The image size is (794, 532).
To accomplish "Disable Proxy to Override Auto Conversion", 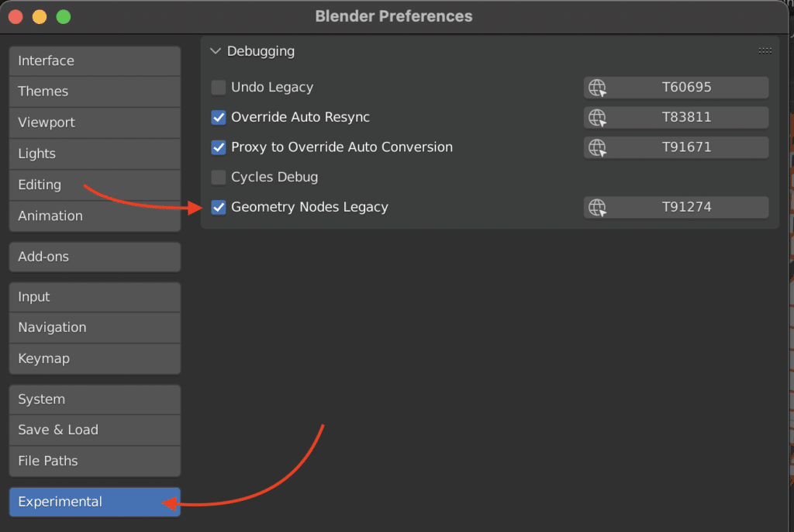I will click(x=218, y=147).
